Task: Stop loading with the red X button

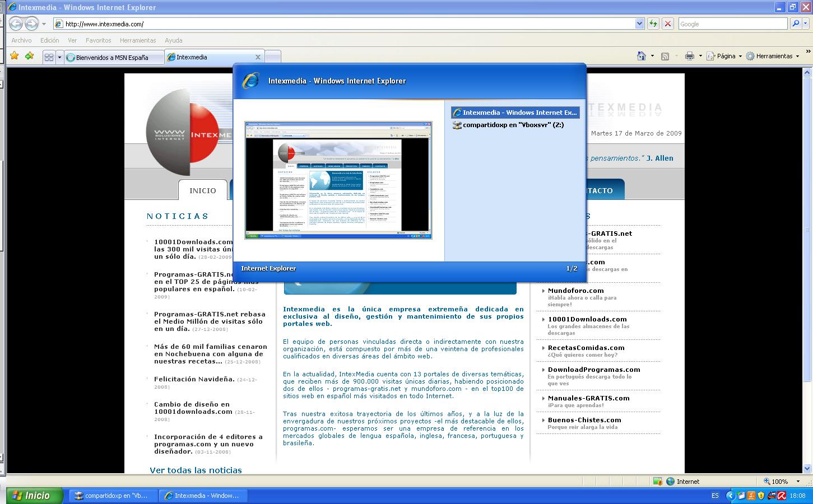Action: point(667,24)
